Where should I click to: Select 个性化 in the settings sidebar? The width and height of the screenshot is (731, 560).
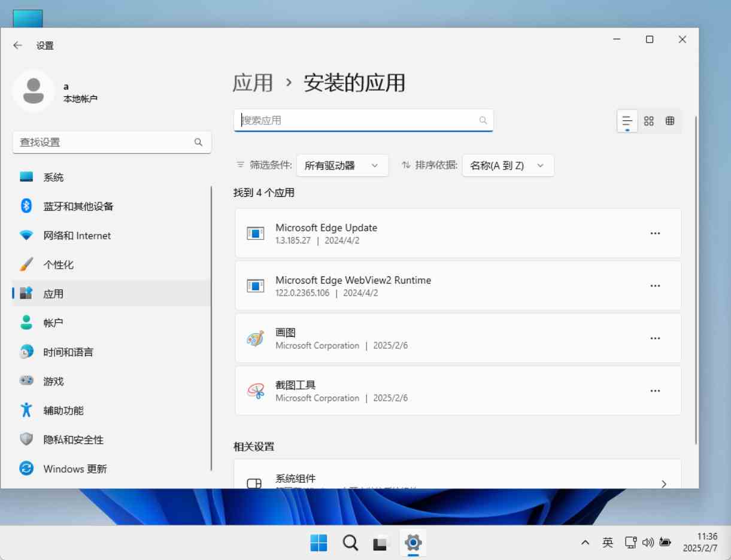point(111,264)
